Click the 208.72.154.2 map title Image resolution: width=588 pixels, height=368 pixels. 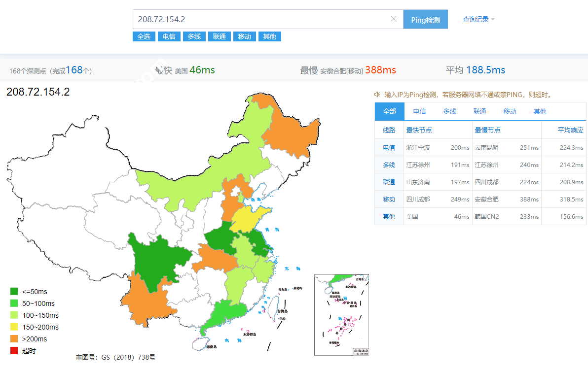38,92
